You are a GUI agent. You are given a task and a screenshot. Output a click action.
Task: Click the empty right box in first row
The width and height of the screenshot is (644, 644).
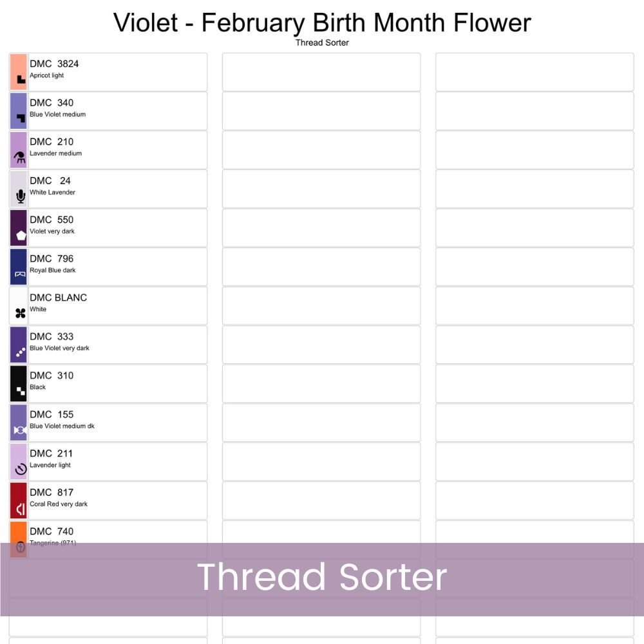(535, 72)
